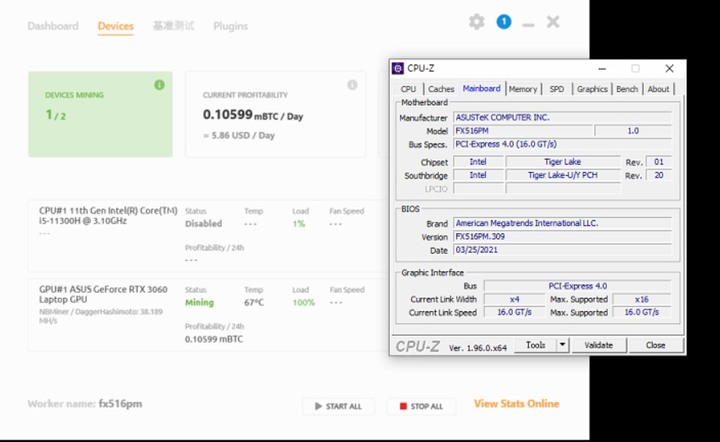Click the Close button in CPU-Z
This screenshot has height=442, width=720.
(655, 345)
